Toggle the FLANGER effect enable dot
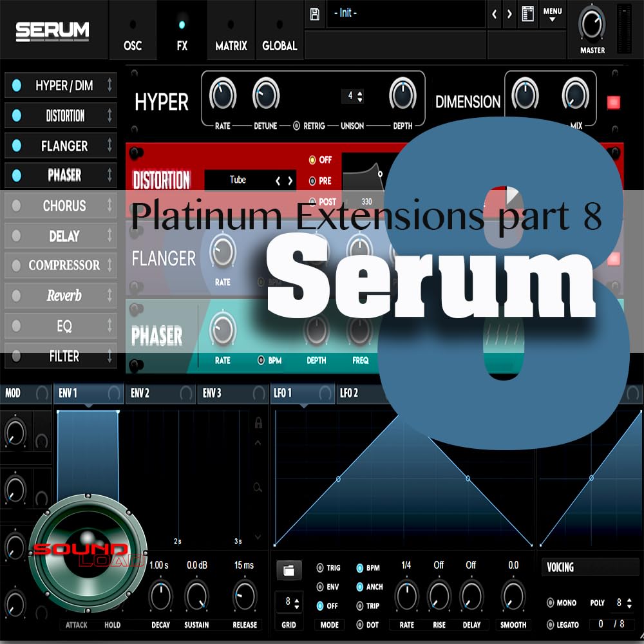Screen dimensions: 644x644 (x=17, y=146)
